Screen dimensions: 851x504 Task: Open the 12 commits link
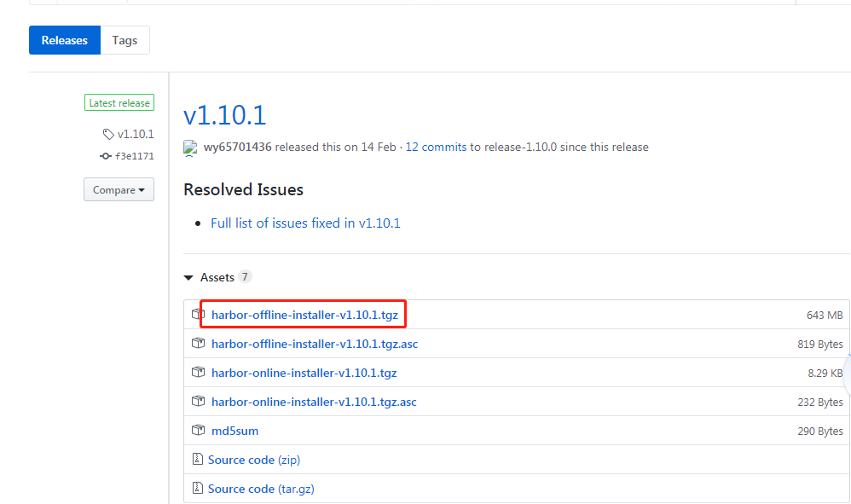click(x=436, y=147)
